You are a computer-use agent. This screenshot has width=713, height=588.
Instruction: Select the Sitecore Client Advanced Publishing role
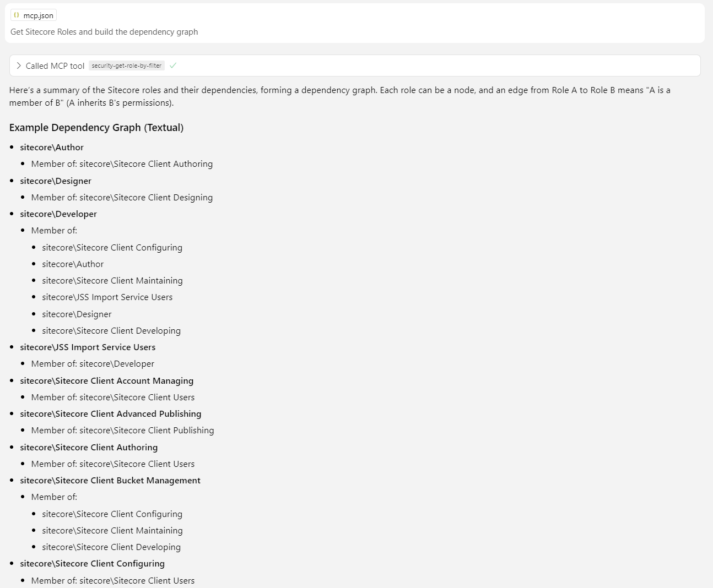[111, 414]
